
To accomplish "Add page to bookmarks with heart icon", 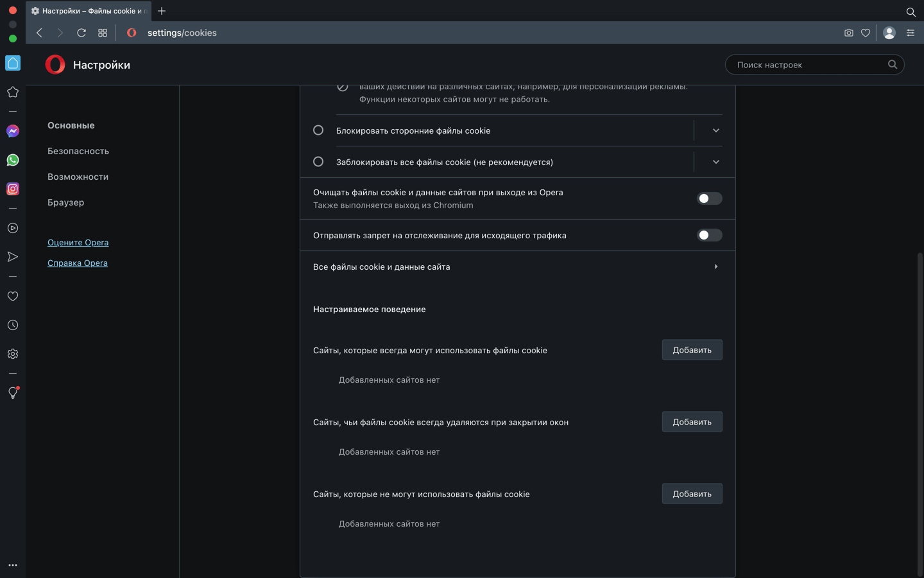I will coord(866,33).
